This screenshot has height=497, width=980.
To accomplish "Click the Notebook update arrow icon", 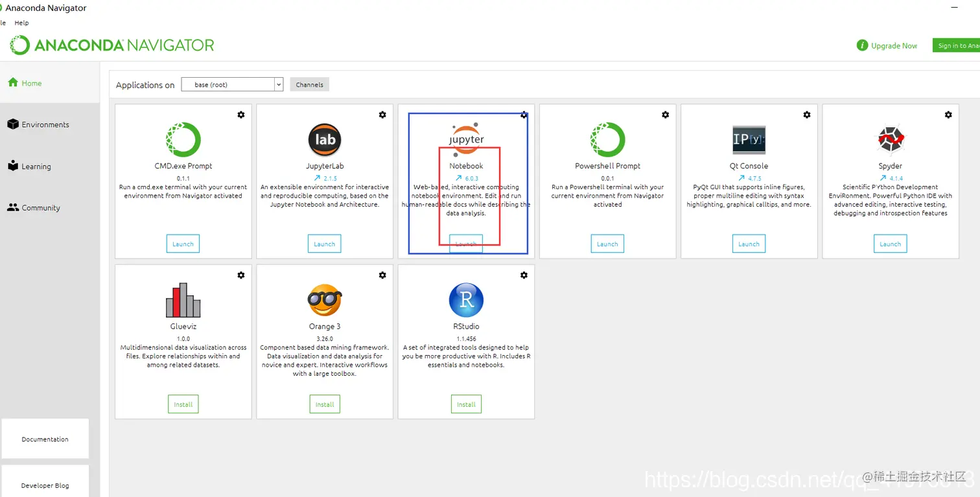I will [458, 178].
